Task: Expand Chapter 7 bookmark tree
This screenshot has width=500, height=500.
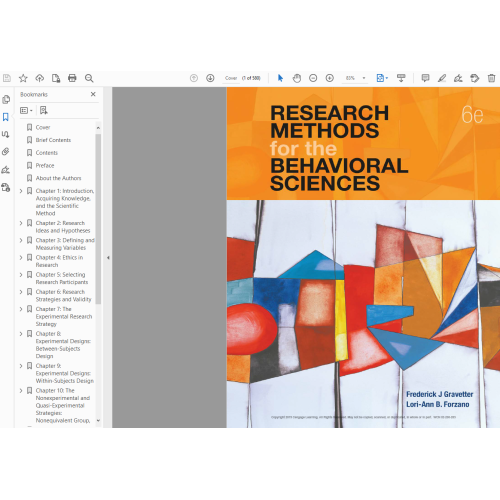Action: (21, 309)
